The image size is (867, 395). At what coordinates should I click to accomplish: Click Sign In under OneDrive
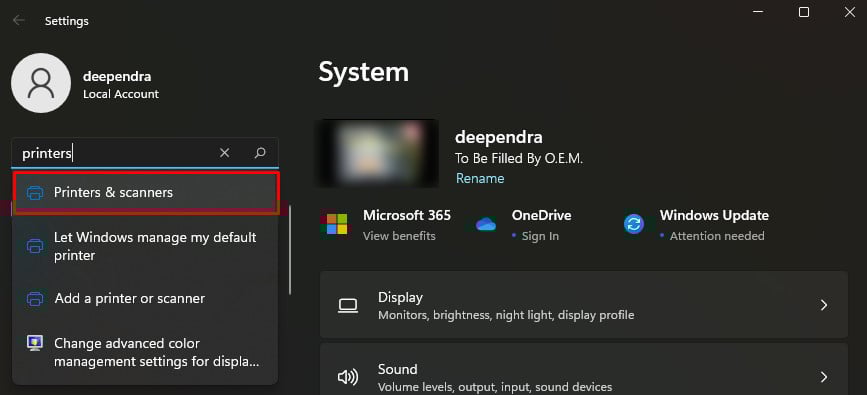point(540,236)
